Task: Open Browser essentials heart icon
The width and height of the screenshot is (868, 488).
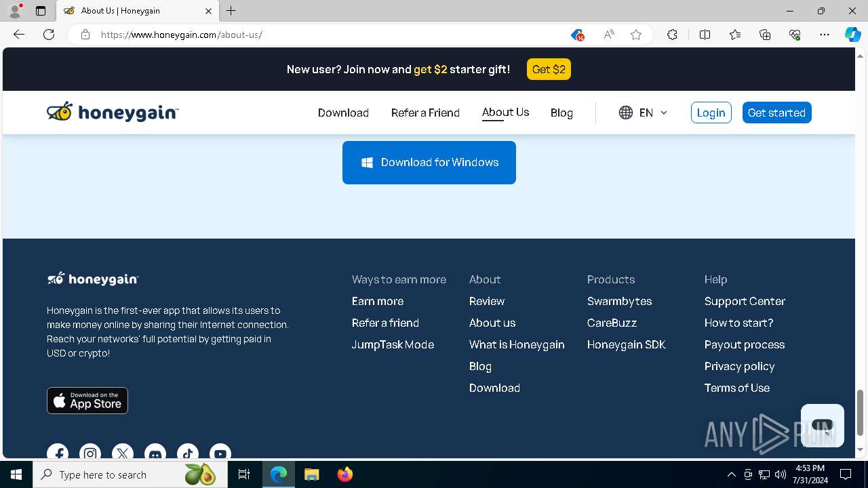Action: pos(795,35)
